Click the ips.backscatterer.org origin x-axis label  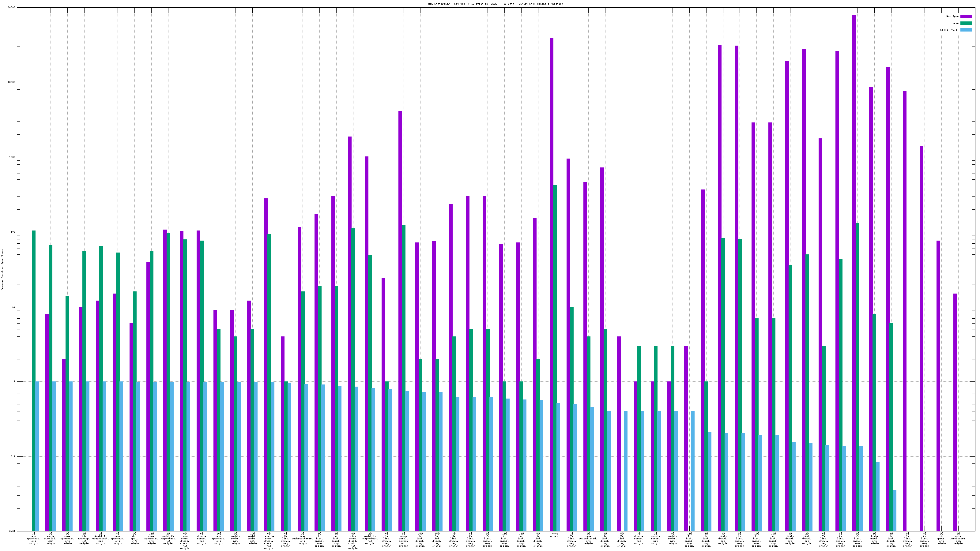pyautogui.click(x=303, y=538)
